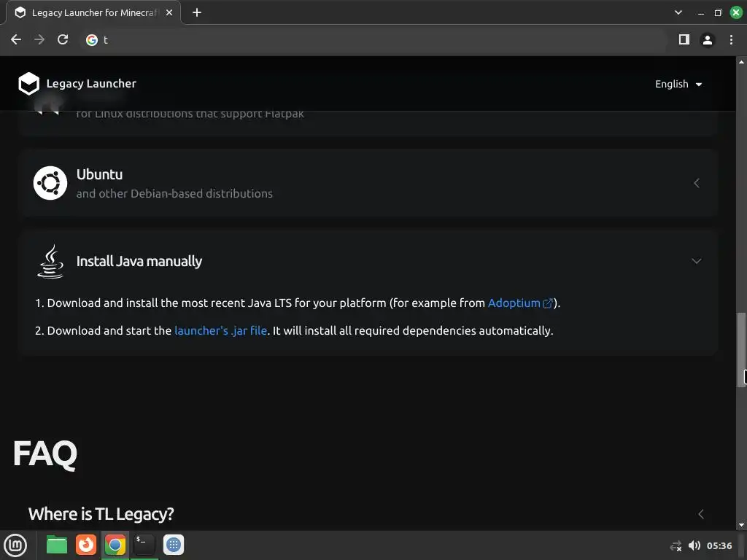Open the app grid taskbar icon
Viewport: 747px width, 560px height.
pyautogui.click(x=174, y=545)
